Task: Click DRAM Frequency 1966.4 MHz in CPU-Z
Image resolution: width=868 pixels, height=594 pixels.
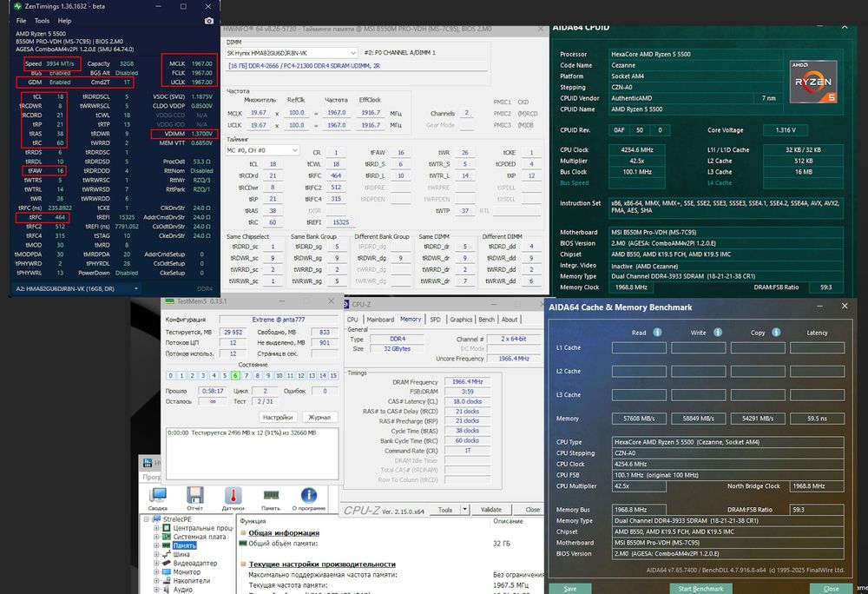Action: tap(467, 382)
